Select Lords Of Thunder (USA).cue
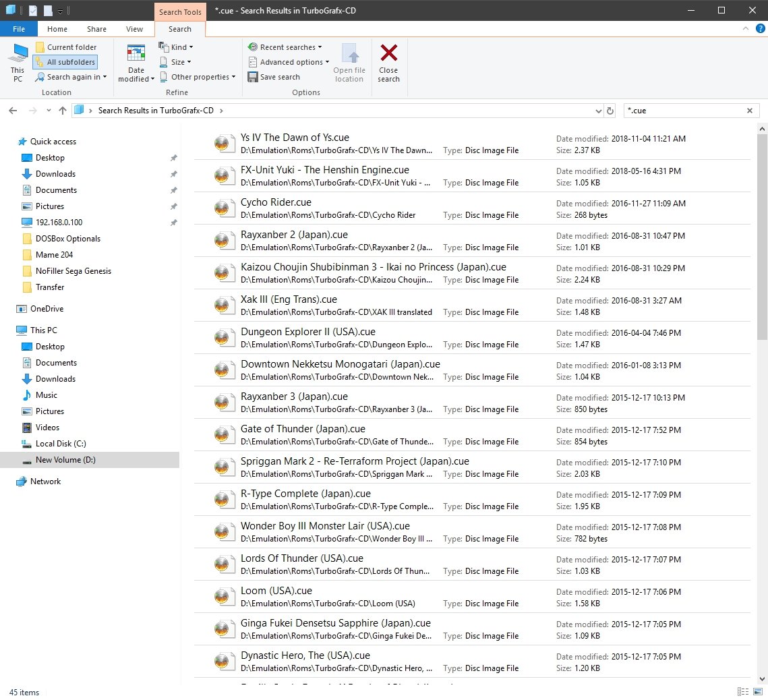This screenshot has width=768, height=700. [x=472, y=564]
